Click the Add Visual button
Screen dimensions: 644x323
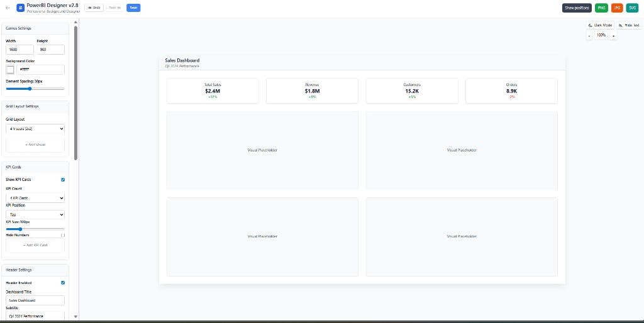[35, 145]
